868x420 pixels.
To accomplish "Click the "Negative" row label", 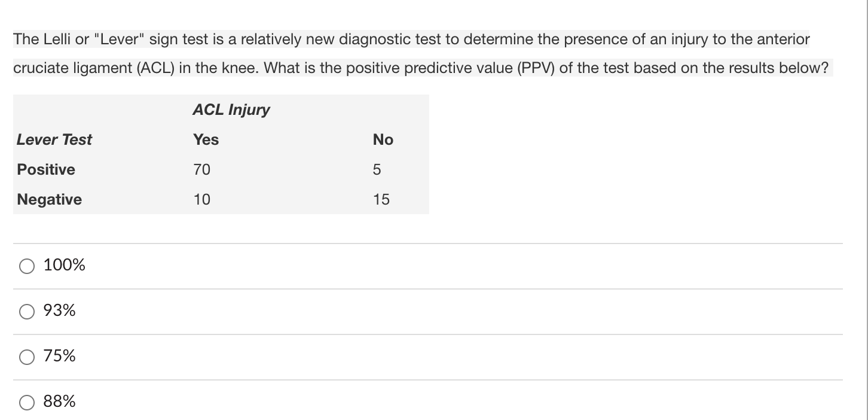I will tap(50, 199).
